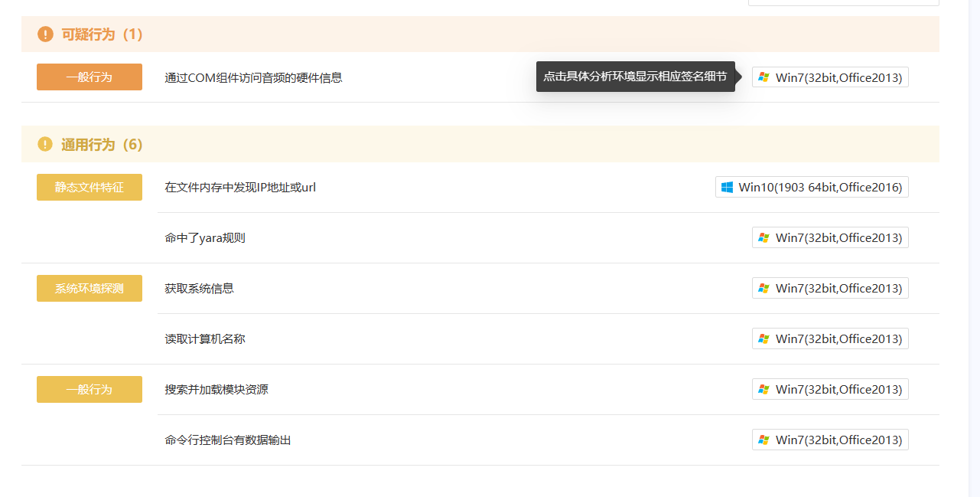
Task: Click the warning icon beside 可疑行为 header
Action: [x=45, y=34]
